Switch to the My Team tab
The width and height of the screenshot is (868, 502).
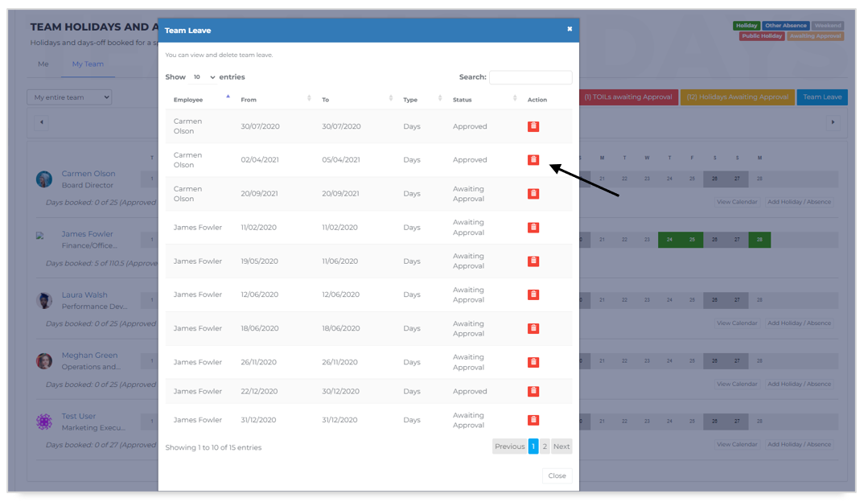click(x=88, y=64)
